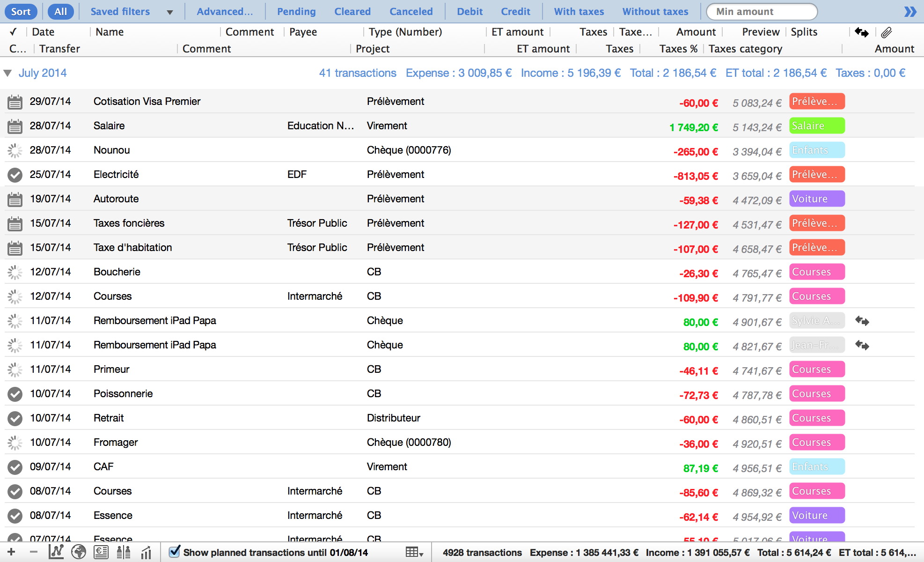Click the bar chart growth icon
Screen dimensions: 924x562
click(x=147, y=552)
